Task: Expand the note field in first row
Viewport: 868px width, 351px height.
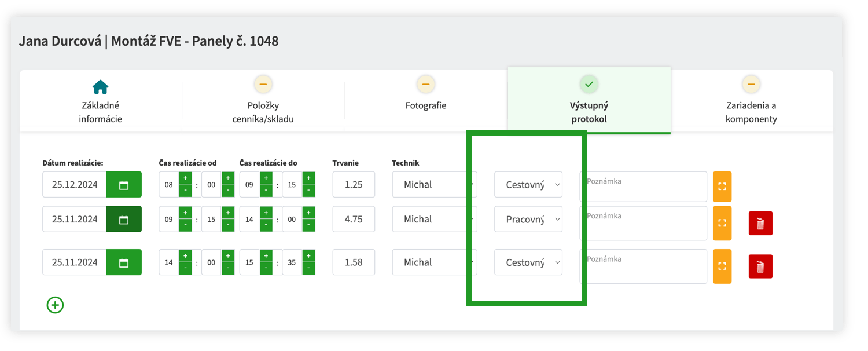Action: 722,187
